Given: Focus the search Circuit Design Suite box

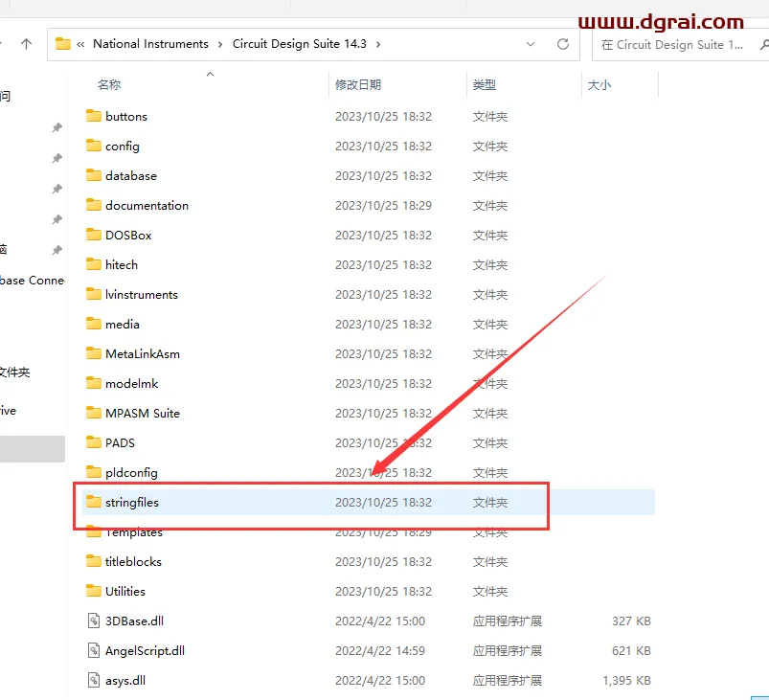Looking at the screenshot, I should coord(680,45).
